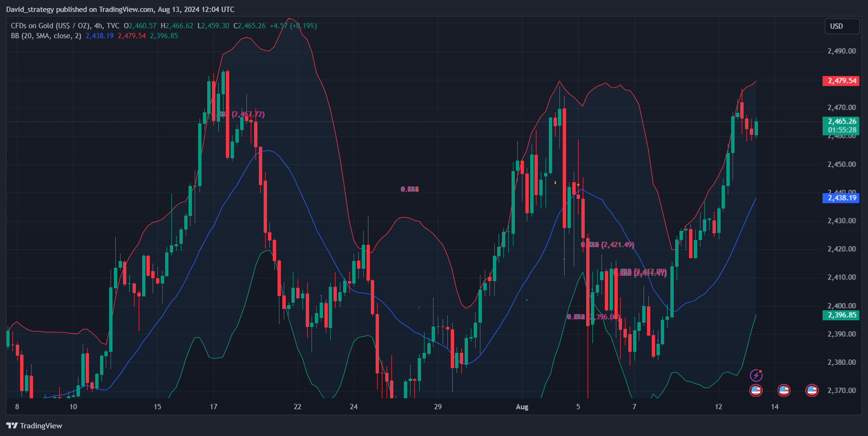The image size is (868, 436).
Task: Click the 2,450.00 price axis label
Action: [x=842, y=164]
